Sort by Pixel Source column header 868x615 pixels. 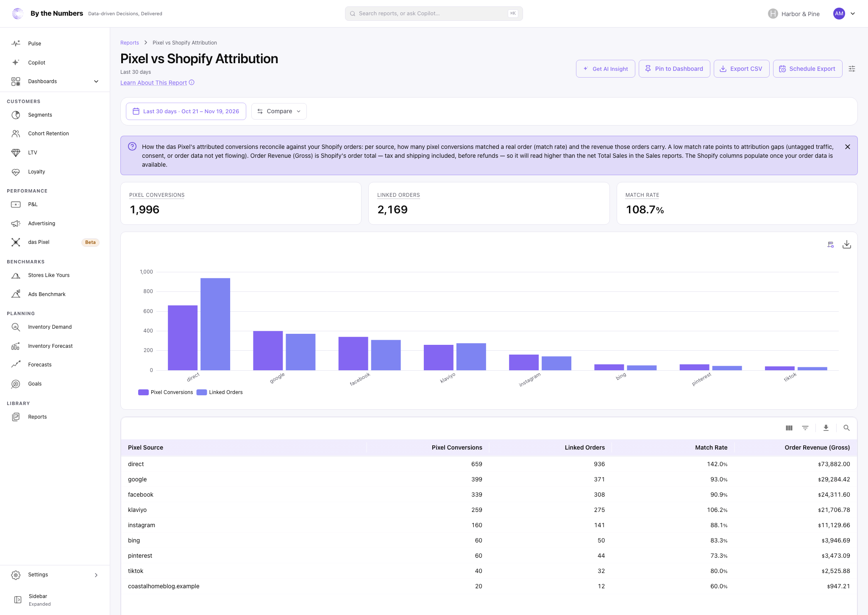[x=145, y=447]
